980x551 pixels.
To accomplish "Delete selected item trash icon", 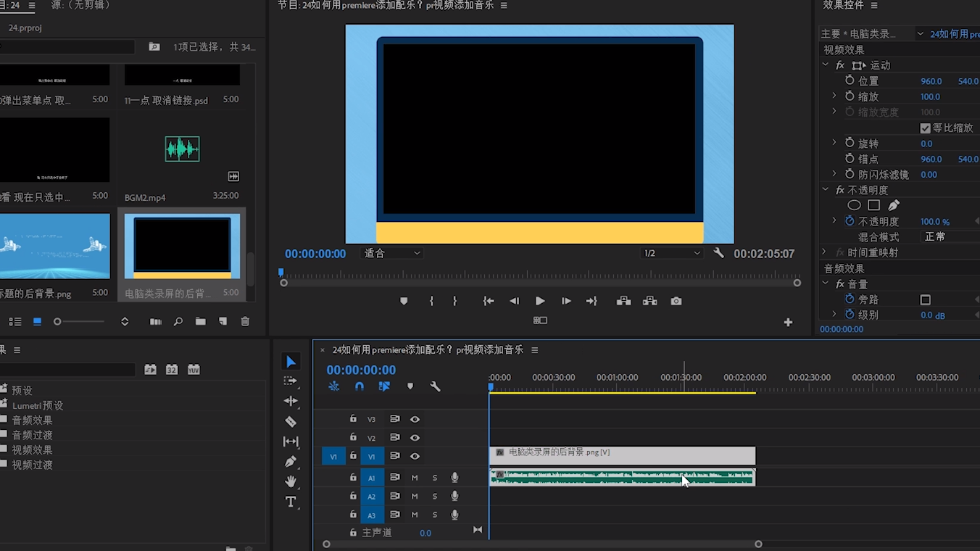I will tap(245, 321).
